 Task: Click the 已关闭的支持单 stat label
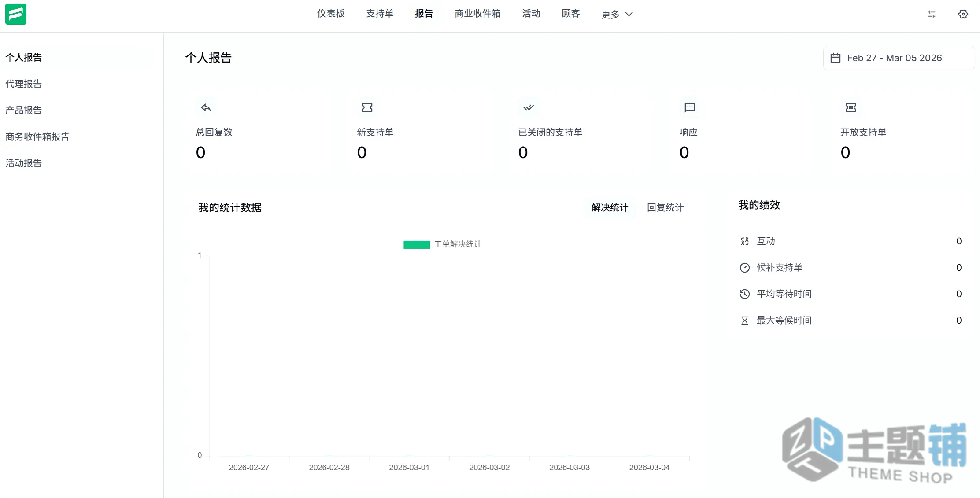(x=550, y=132)
